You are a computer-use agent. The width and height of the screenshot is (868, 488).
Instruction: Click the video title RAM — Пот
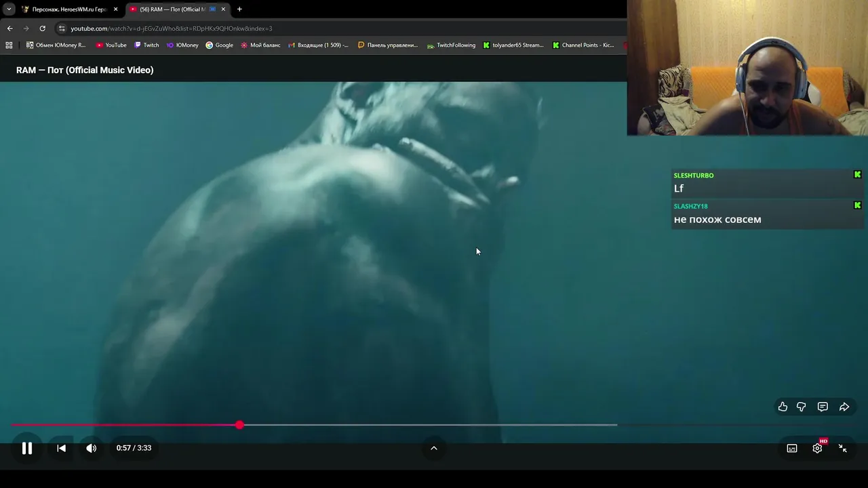tap(85, 70)
